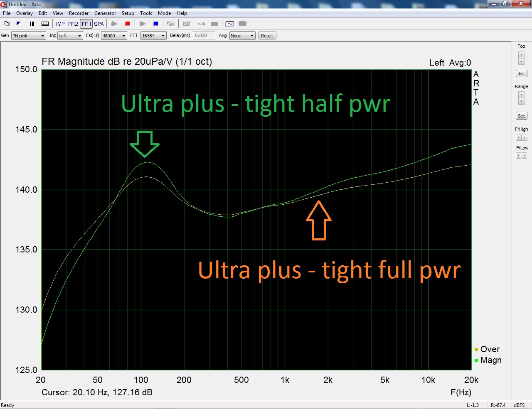Open the Avg None dropdown
This screenshot has height=409, width=532.
(x=242, y=36)
